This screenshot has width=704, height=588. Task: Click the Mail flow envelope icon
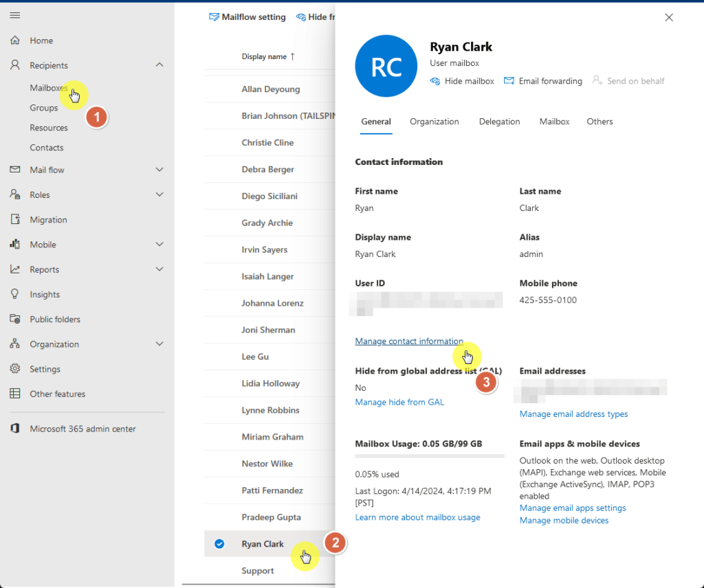(15, 170)
